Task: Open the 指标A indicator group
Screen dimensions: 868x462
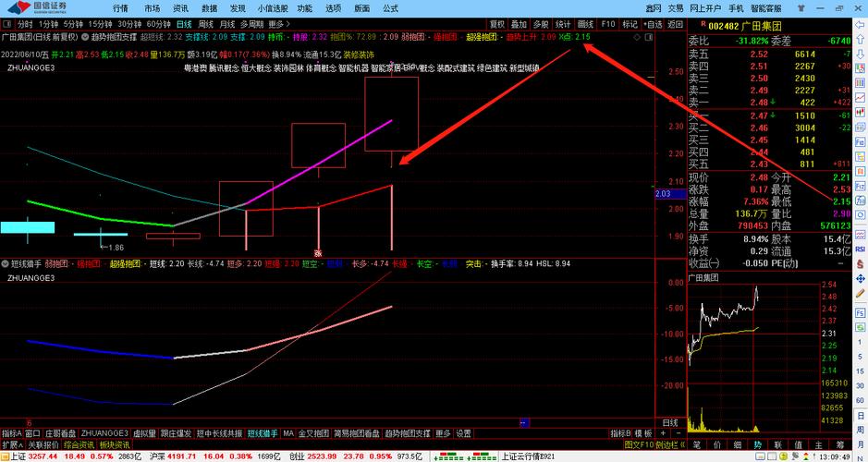Action: pyautogui.click(x=12, y=433)
